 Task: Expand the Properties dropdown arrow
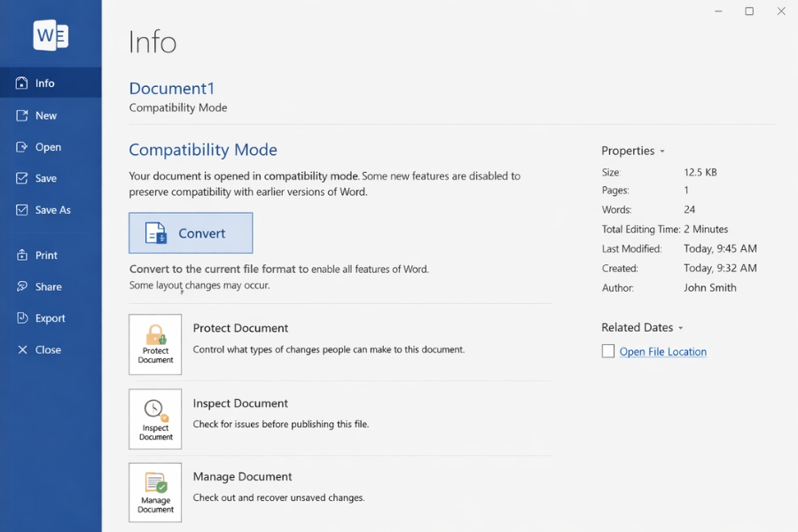pos(662,152)
